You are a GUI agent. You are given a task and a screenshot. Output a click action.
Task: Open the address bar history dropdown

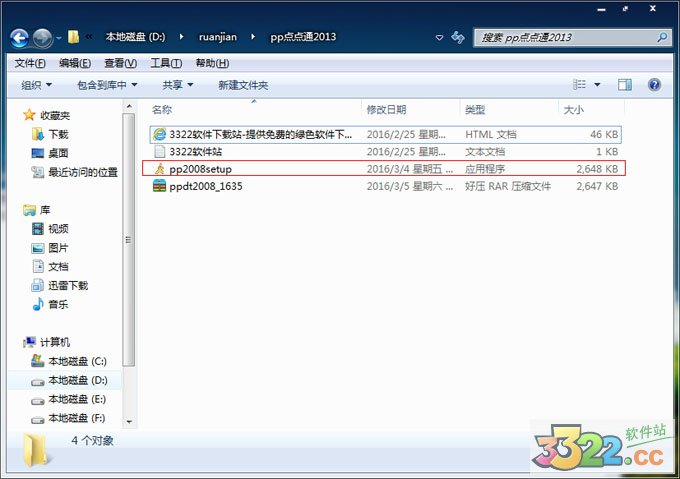pos(439,38)
